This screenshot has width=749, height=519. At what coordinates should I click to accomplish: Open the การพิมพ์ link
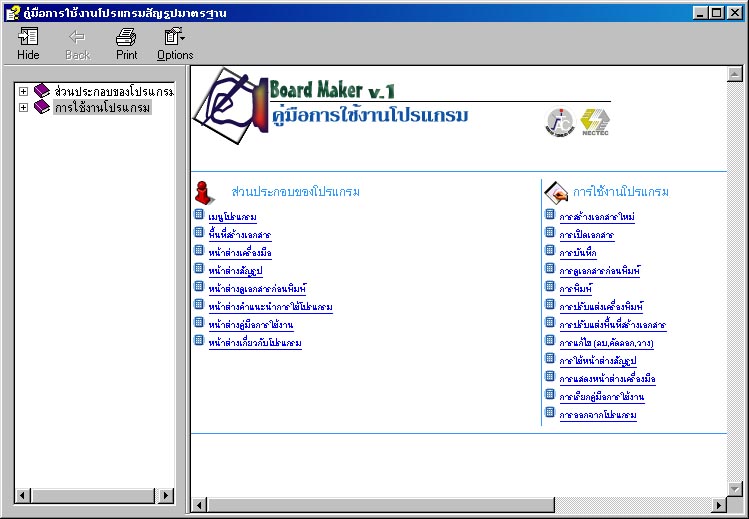coord(576,289)
